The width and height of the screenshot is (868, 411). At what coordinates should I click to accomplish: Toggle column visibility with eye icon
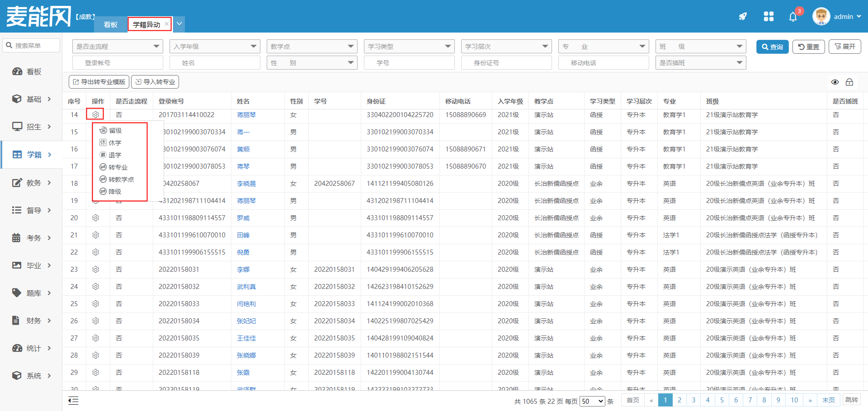(x=835, y=82)
